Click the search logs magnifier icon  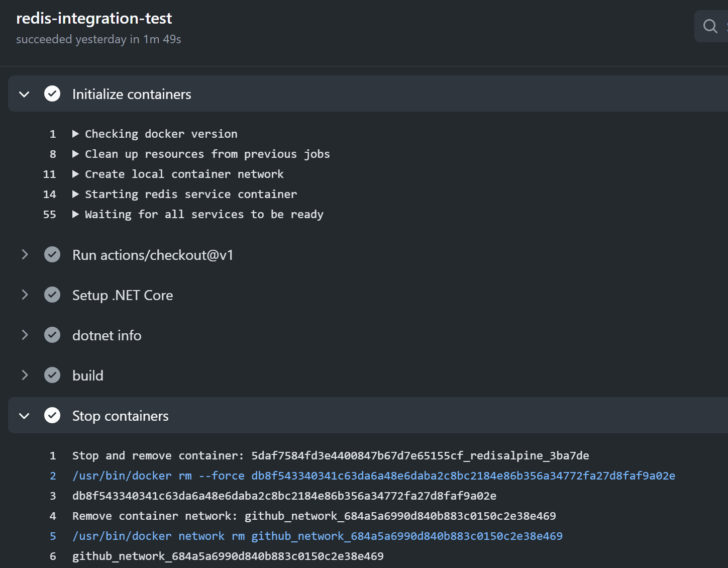pos(710,26)
